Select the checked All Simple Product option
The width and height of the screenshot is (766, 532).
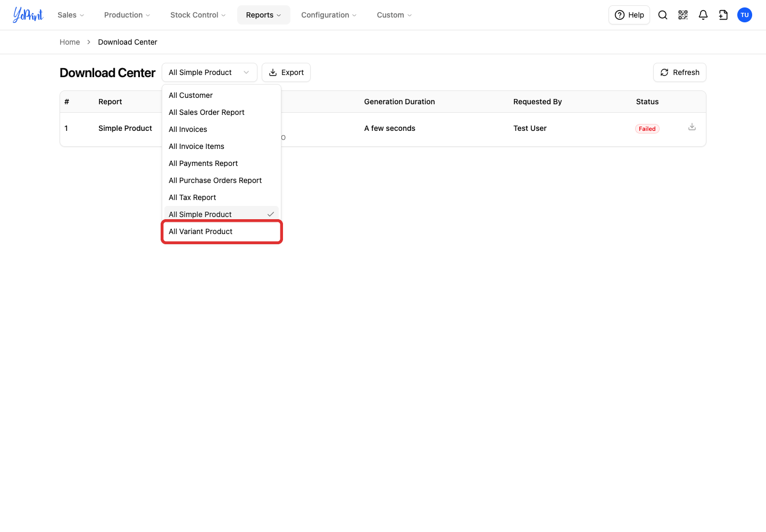click(x=221, y=214)
